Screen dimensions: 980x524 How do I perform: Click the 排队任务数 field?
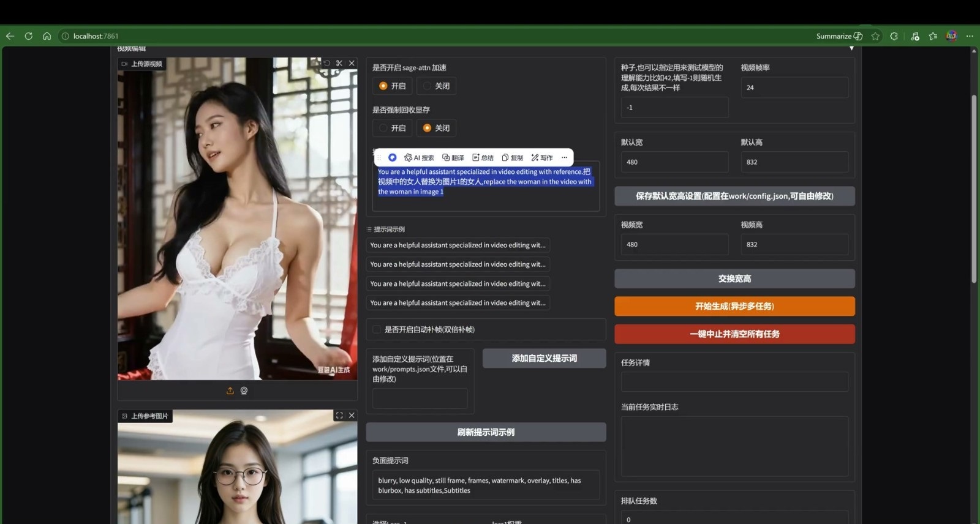coord(734,518)
